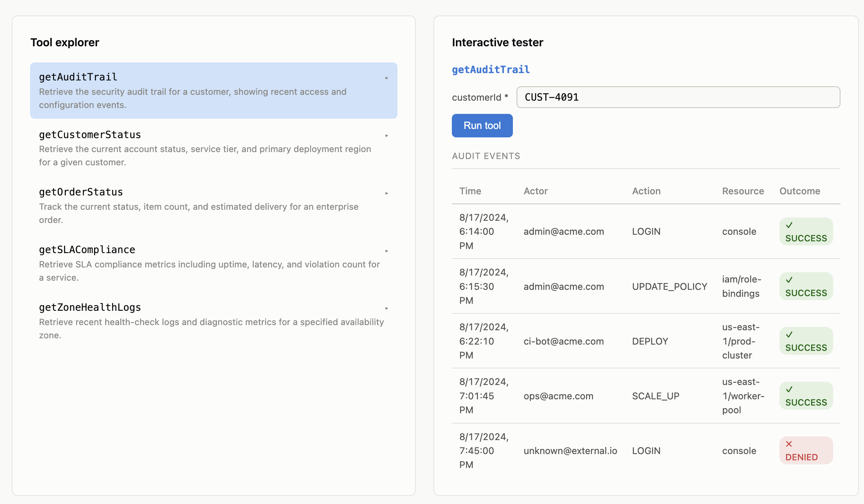Click the Outcome column header
The height and width of the screenshot is (504, 864).
[x=800, y=191]
